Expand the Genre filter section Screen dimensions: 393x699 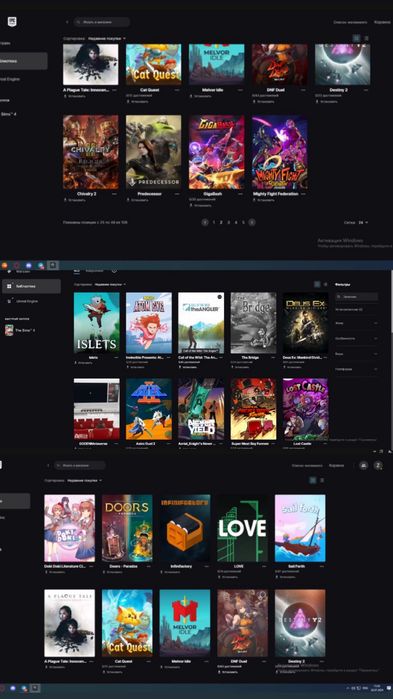pyautogui.click(x=356, y=323)
